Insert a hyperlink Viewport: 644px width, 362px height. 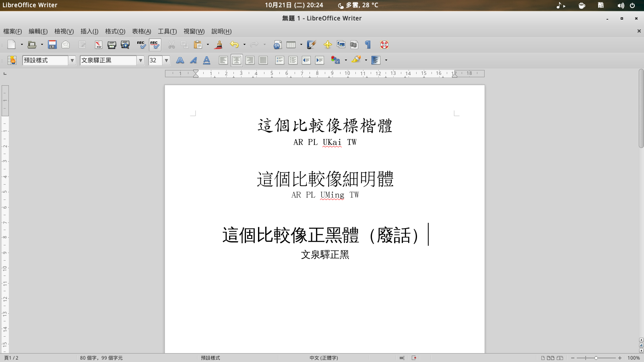pos(277,45)
